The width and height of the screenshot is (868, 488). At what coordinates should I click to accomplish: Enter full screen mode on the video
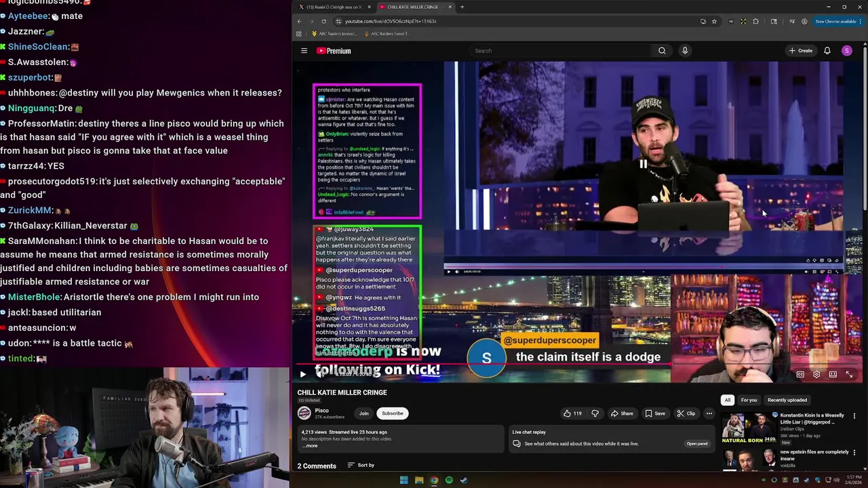pyautogui.click(x=849, y=374)
